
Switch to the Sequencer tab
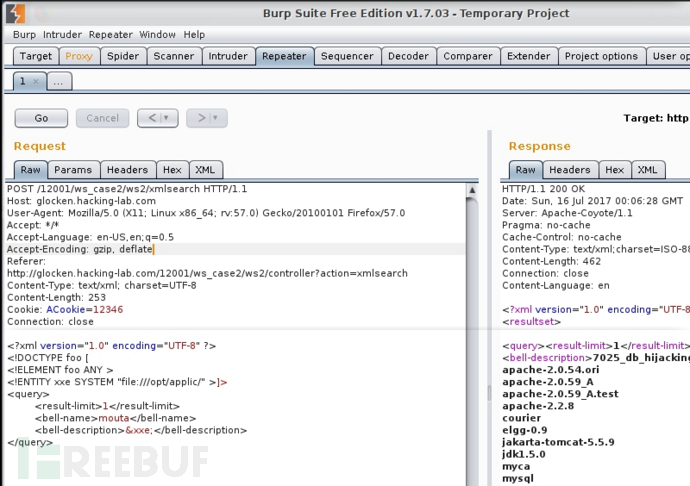[x=347, y=56]
